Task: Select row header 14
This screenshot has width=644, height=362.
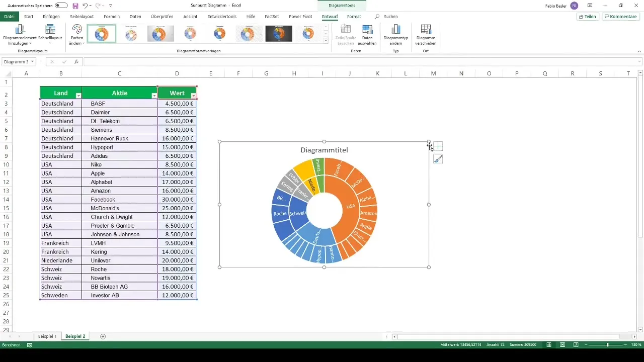Action: 6,200
